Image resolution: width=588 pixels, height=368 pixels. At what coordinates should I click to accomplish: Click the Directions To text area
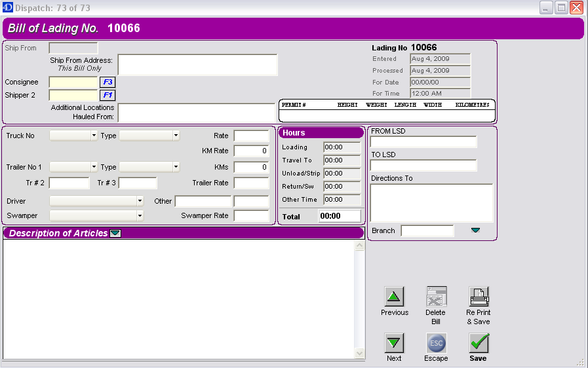click(x=431, y=203)
